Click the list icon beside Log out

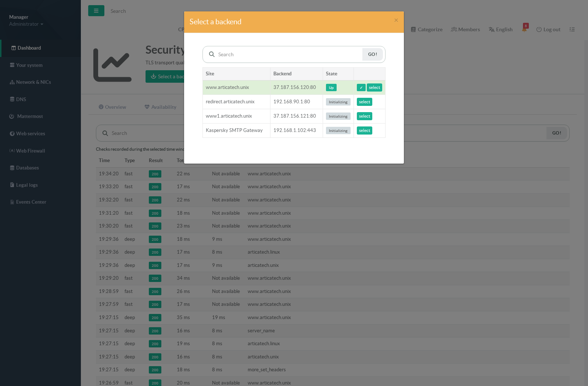coord(572,29)
